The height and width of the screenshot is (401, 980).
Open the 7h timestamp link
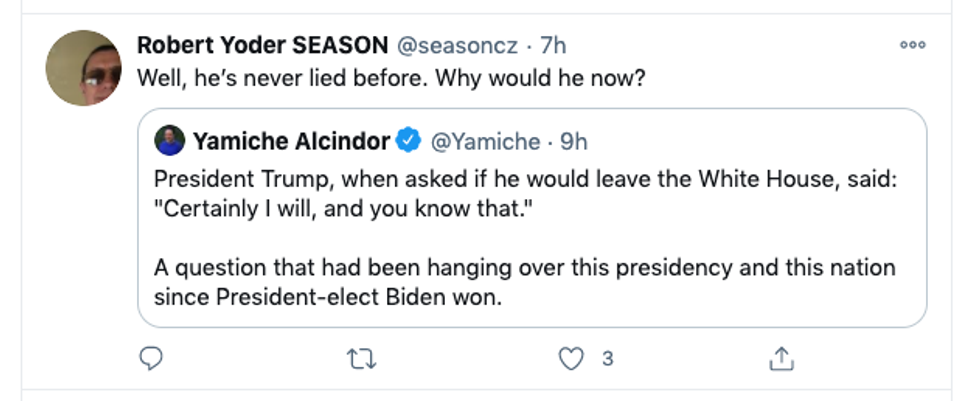pyautogui.click(x=553, y=45)
